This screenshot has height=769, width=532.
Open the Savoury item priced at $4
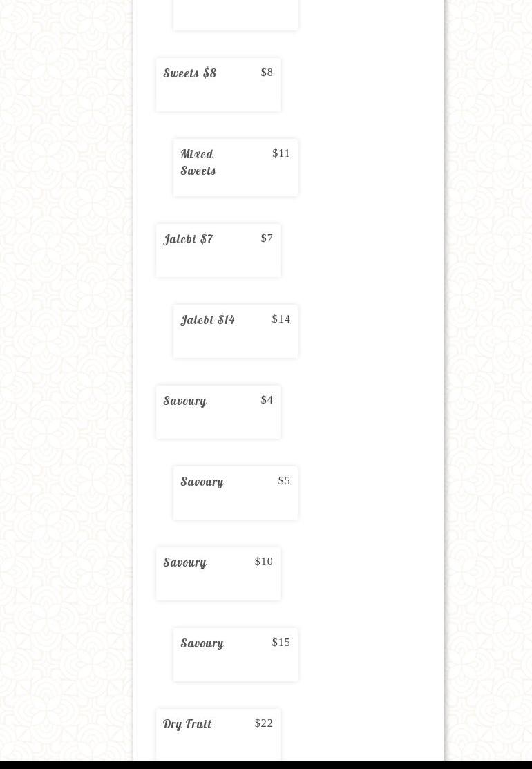coord(185,401)
